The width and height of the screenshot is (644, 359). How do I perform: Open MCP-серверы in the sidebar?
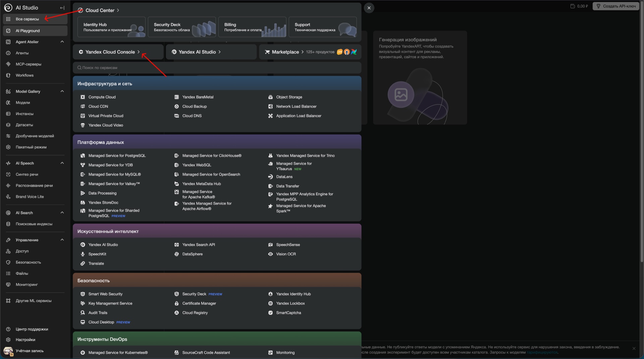(29, 64)
